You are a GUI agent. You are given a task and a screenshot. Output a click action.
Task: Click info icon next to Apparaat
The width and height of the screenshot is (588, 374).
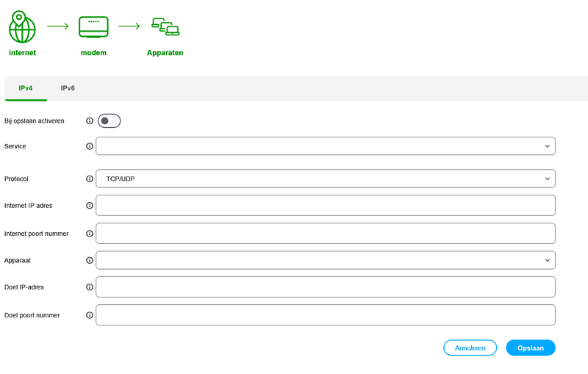tap(90, 260)
